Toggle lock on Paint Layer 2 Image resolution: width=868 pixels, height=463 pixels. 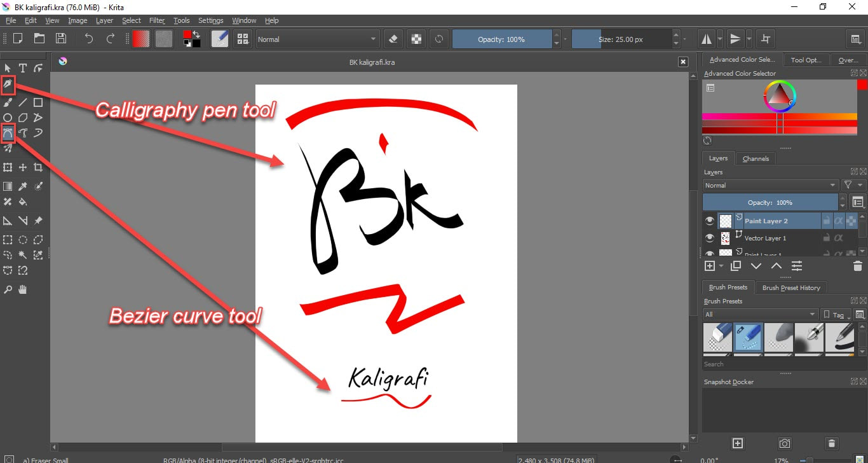click(x=826, y=221)
